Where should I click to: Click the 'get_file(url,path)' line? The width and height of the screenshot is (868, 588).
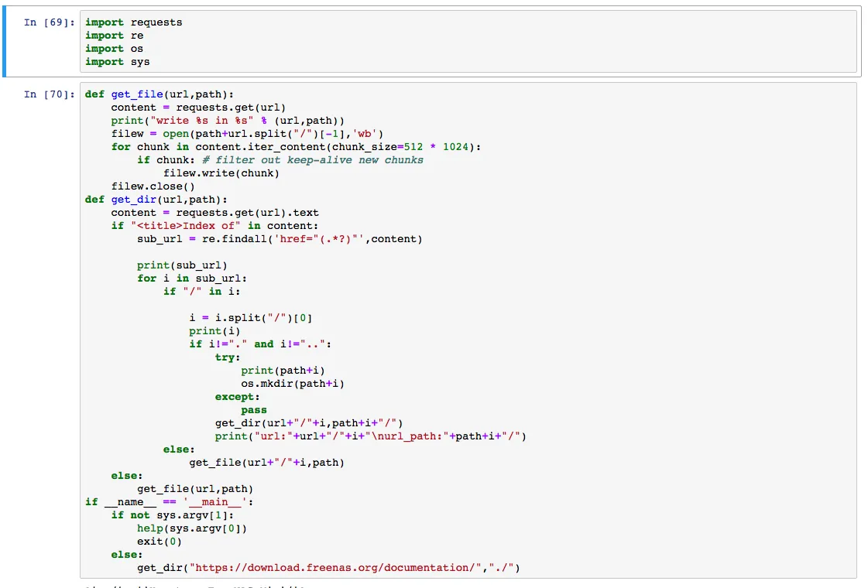[195, 489]
